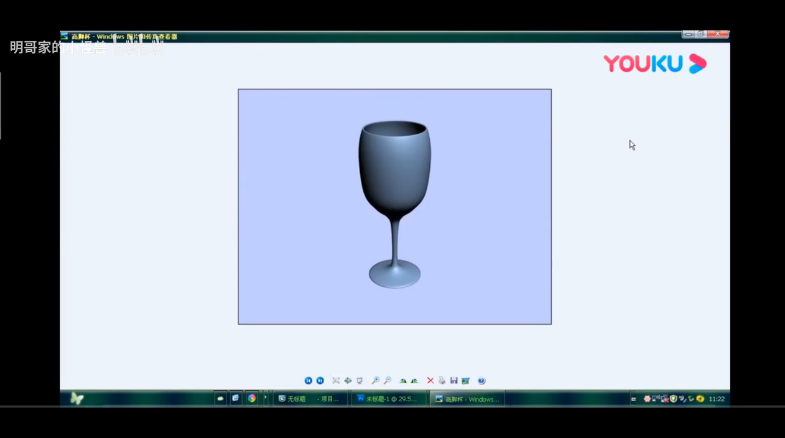Start the slide show
785x438 pixels.
(359, 381)
